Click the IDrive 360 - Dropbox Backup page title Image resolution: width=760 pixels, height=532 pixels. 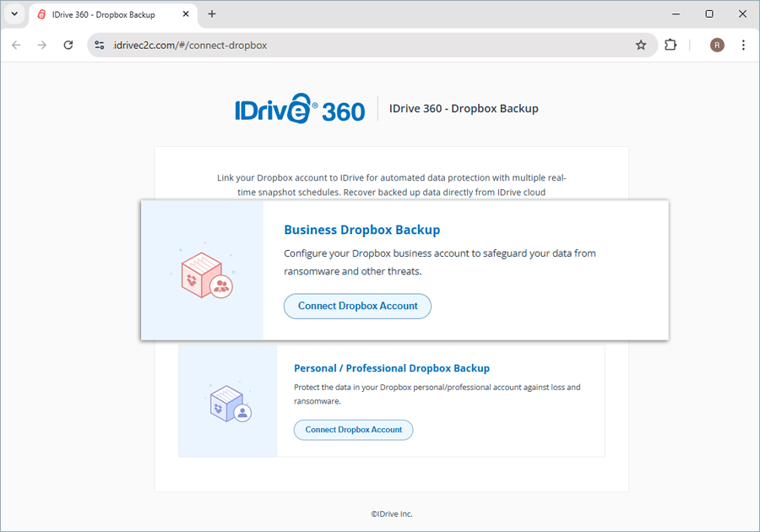pyautogui.click(x=464, y=109)
